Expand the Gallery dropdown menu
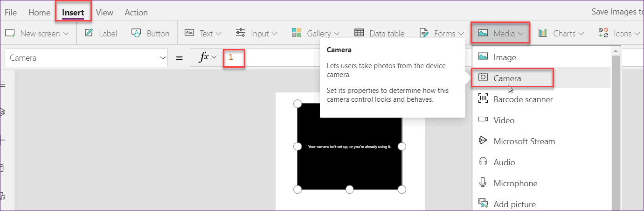 (x=316, y=33)
